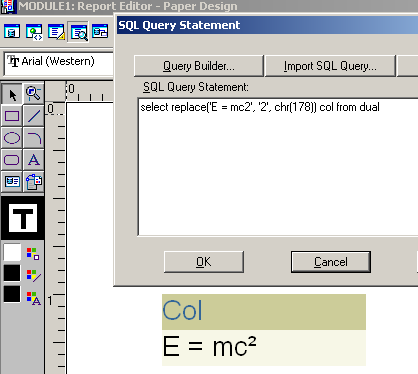Select the field tool icon
418x374 pixels.
pyautogui.click(x=12, y=182)
